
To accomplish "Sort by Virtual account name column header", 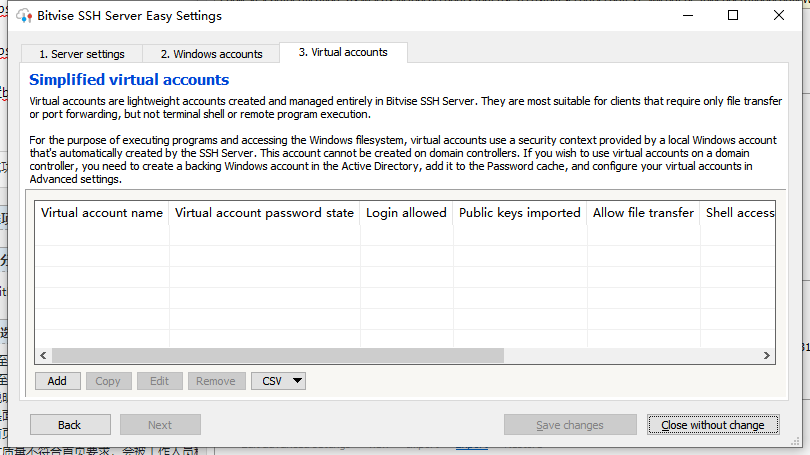I will click(x=102, y=213).
